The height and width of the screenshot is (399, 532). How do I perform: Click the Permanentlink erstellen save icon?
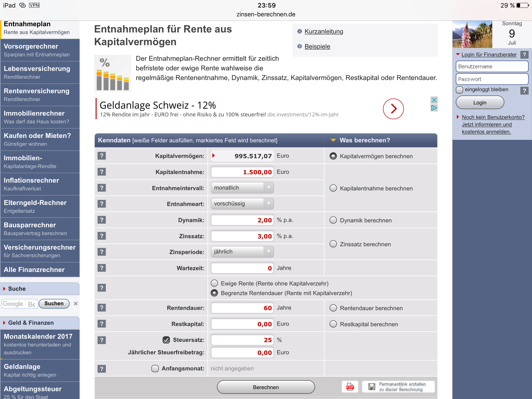372,387
